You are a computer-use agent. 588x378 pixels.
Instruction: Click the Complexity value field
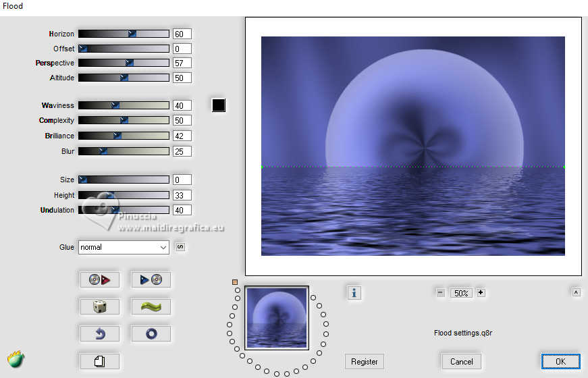coord(182,120)
